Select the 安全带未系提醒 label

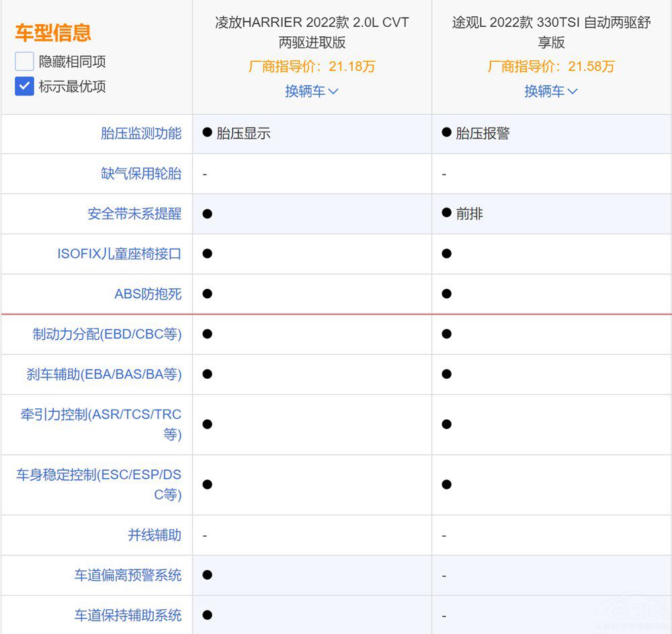[134, 214]
